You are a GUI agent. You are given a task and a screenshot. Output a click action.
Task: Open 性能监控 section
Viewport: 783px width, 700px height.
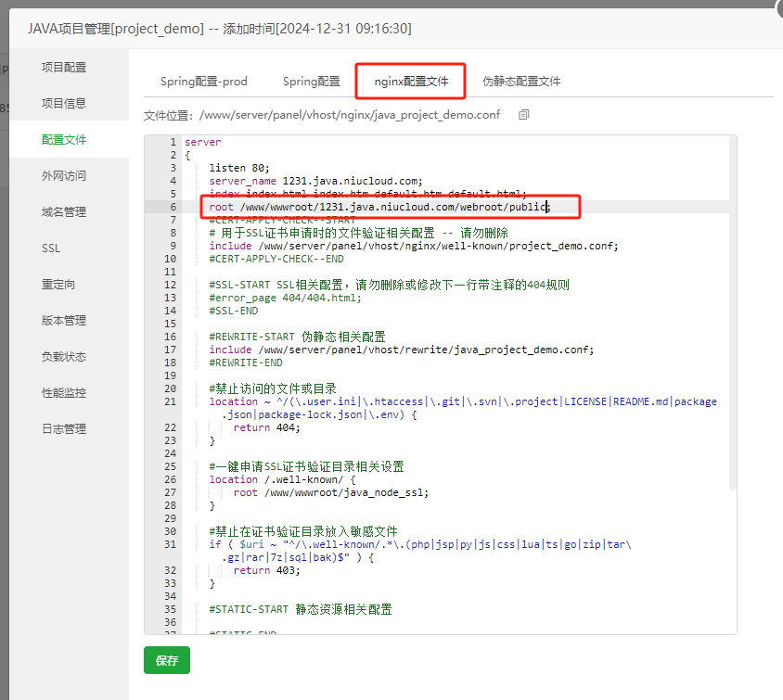click(x=64, y=393)
